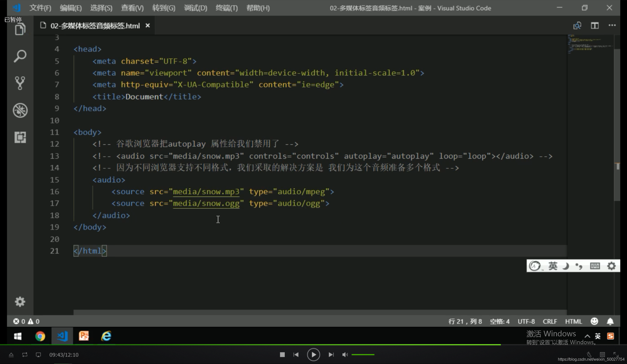Image resolution: width=627 pixels, height=364 pixels.
Task: Toggle the moon half-width icon on IME toolbar
Action: (566, 266)
